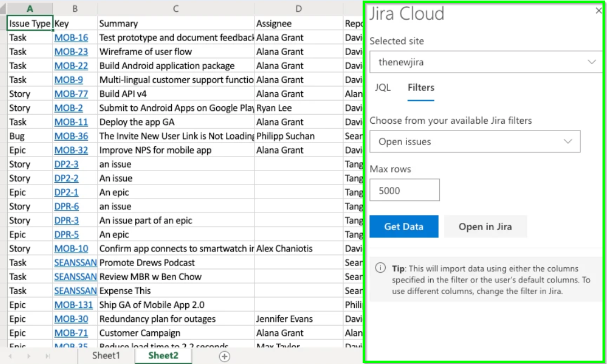Click cell "Review MBR w Ben Chow"
607x364 pixels.
[x=176, y=277]
